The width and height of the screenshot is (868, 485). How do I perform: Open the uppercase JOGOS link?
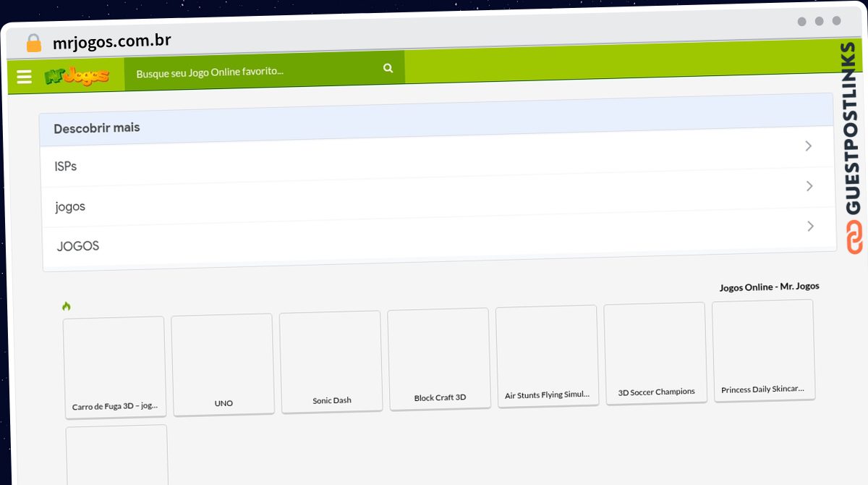coord(78,246)
